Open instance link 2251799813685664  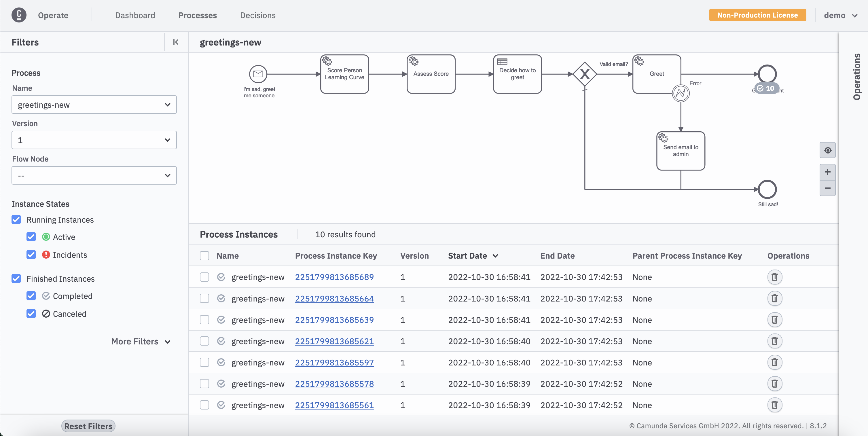(x=335, y=299)
